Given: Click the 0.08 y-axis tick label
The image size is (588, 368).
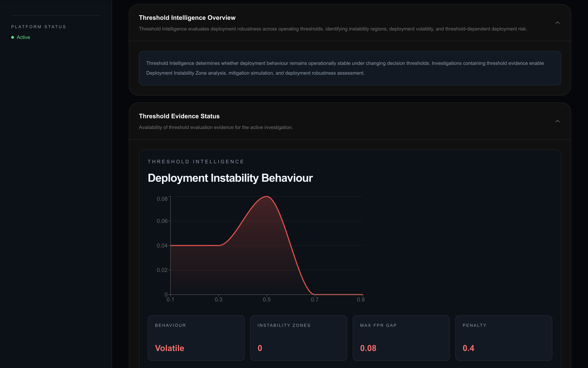Looking at the screenshot, I should coord(162,199).
